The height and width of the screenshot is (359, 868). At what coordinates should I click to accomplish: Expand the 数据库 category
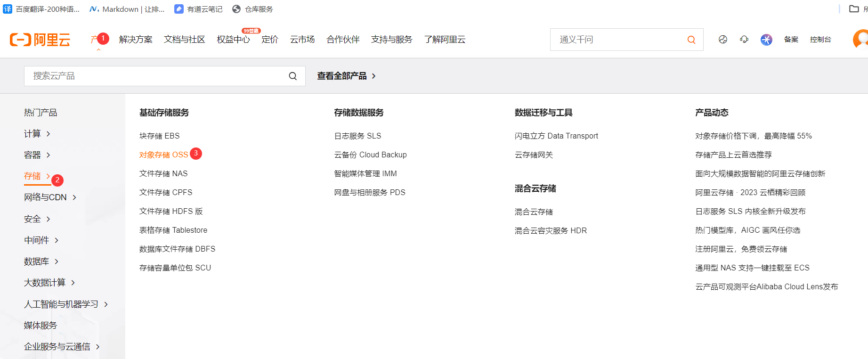click(41, 261)
